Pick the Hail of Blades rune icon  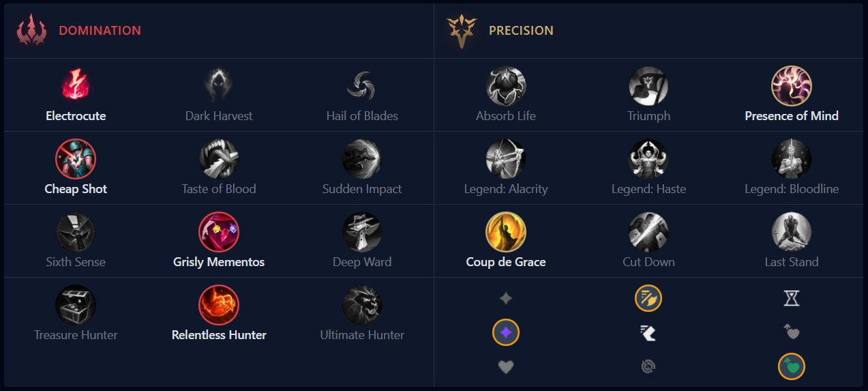point(362,85)
